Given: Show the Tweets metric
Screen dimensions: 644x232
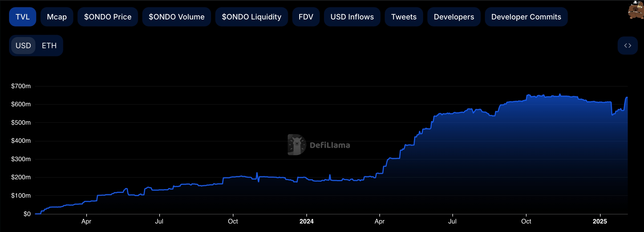Looking at the screenshot, I should coord(404,17).
